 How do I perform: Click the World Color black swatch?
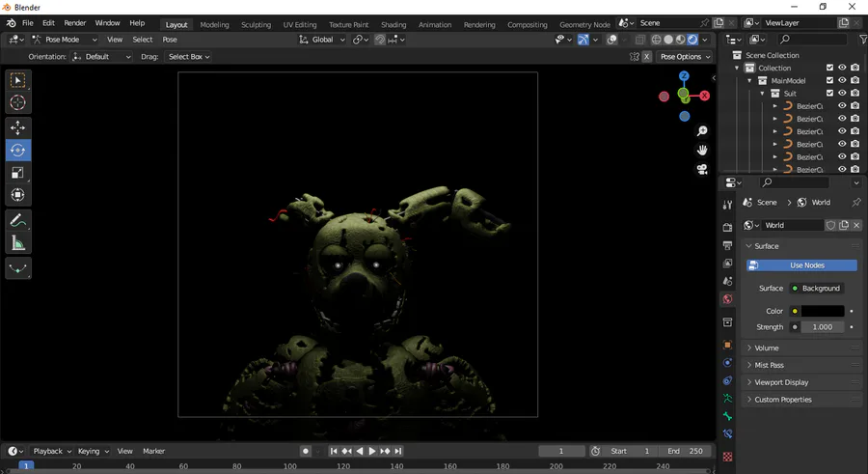click(823, 311)
